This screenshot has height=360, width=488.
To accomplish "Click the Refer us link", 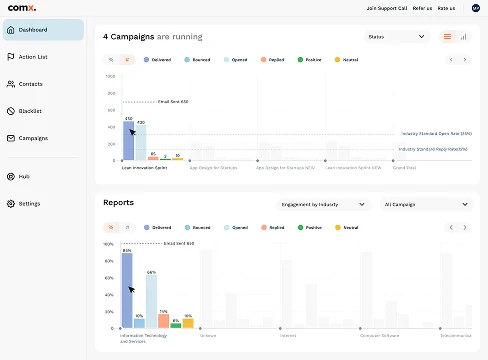I will [422, 8].
